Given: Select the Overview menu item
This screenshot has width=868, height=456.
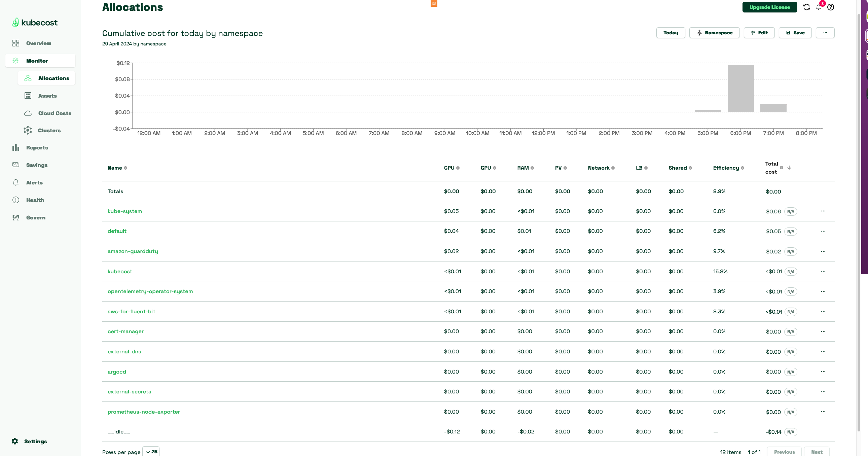Looking at the screenshot, I should coord(38,43).
